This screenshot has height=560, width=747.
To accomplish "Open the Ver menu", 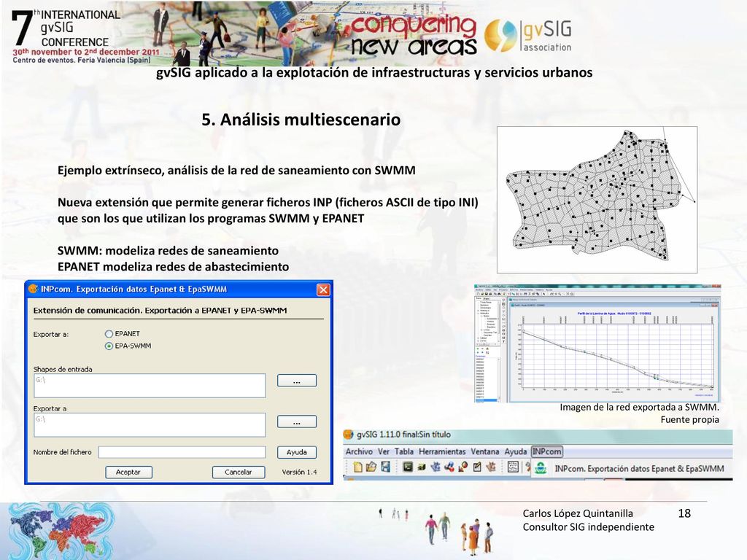I will (384, 451).
